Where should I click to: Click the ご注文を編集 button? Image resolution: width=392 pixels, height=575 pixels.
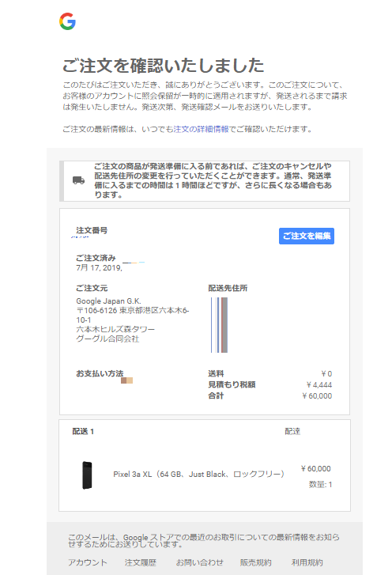[x=307, y=236]
